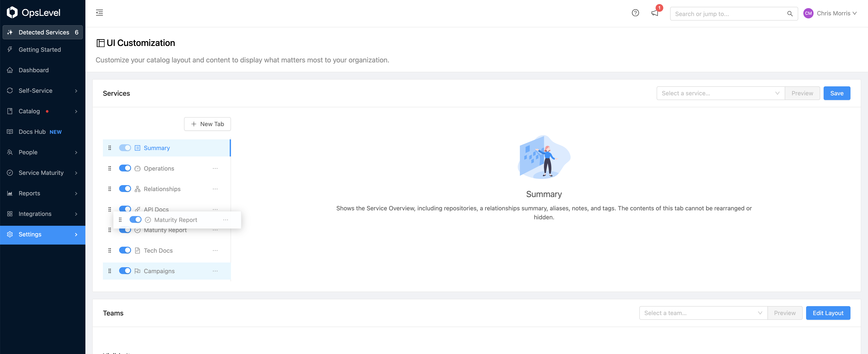This screenshot has width=868, height=354.
Task: Click the Reports chart icon
Action: (x=10, y=193)
